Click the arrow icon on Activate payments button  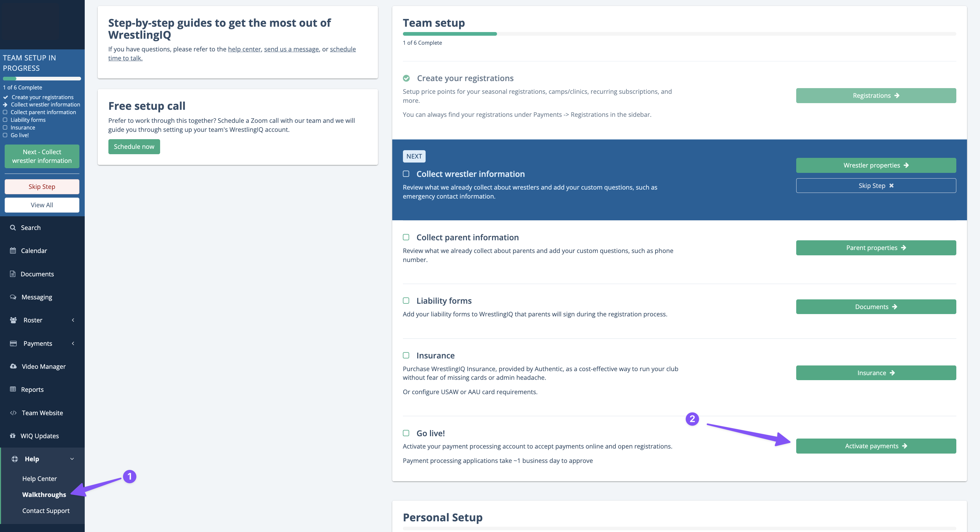pos(905,446)
